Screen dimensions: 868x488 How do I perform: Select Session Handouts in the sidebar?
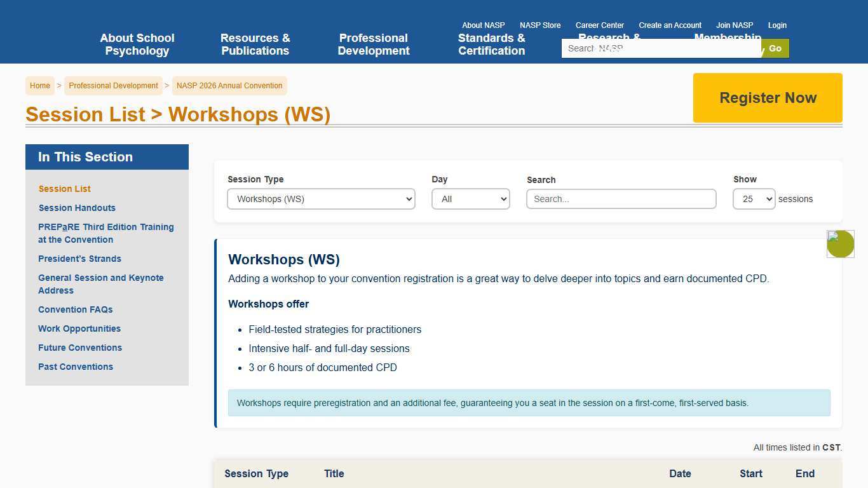pos(77,208)
